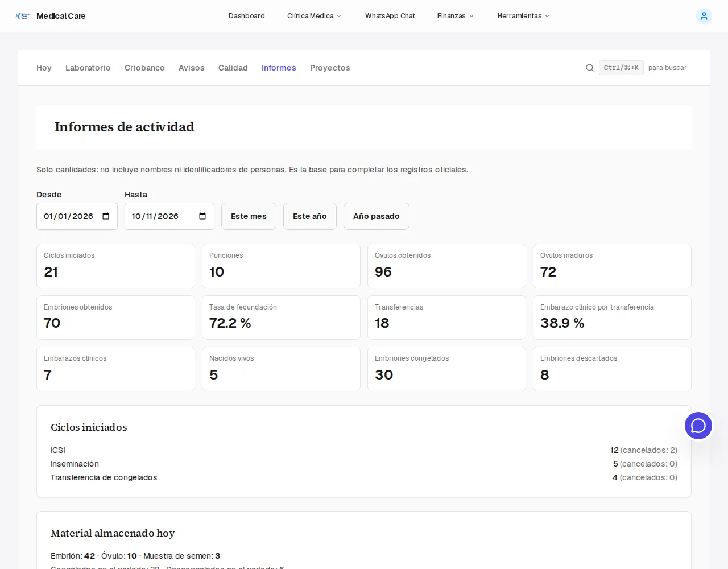Select the Ciclos iniciados card value 21
Image resolution: width=728 pixels, height=569 pixels.
(x=51, y=272)
